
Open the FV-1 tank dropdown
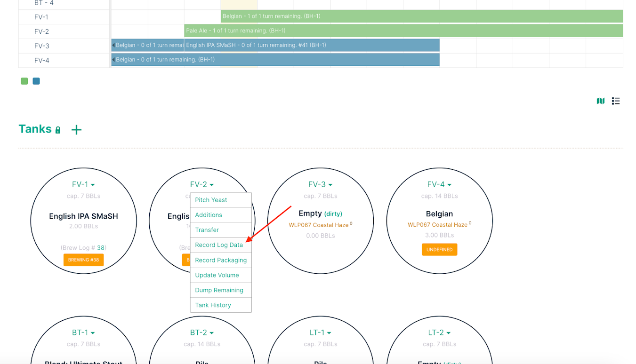(x=83, y=184)
